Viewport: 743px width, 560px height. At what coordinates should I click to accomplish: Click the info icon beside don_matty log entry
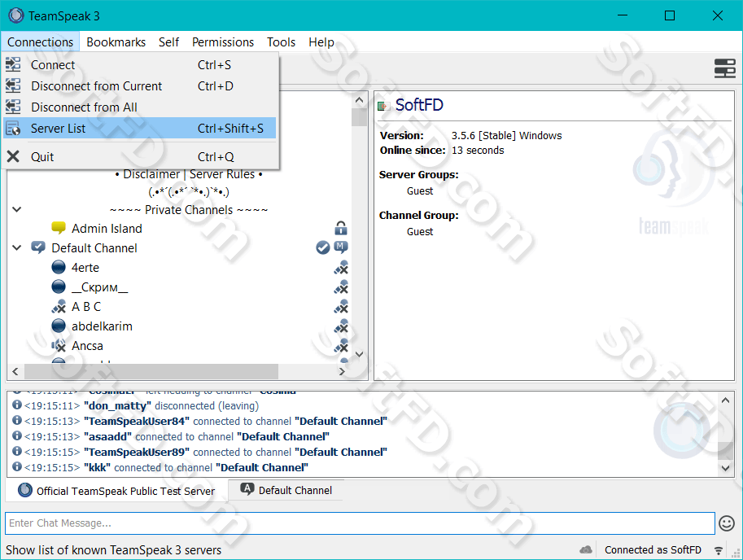pos(17,405)
